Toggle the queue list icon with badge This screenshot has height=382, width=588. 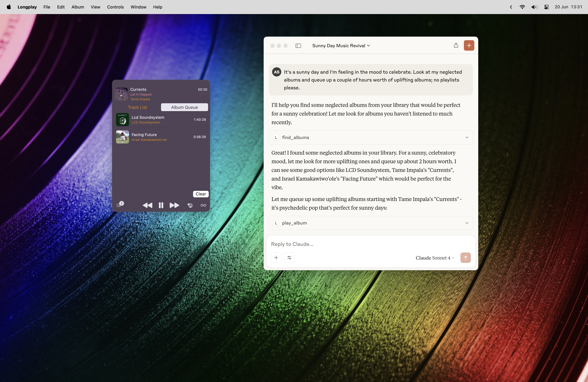coord(120,205)
